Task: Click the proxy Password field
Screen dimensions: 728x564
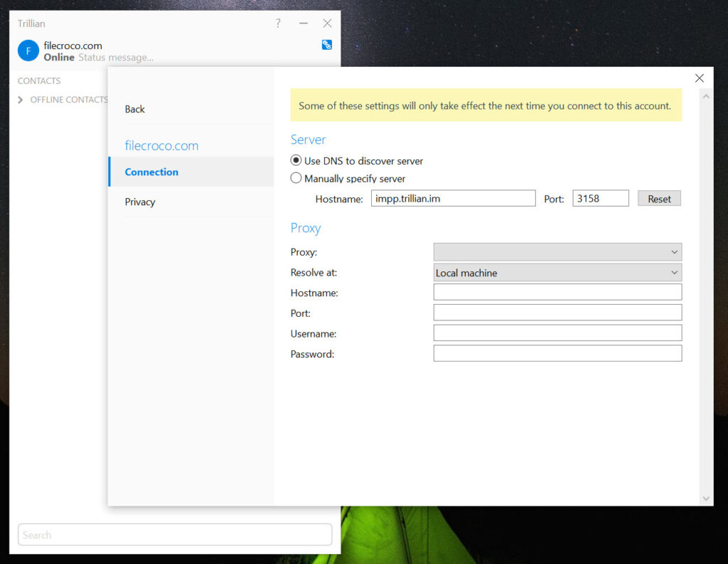Action: point(557,354)
